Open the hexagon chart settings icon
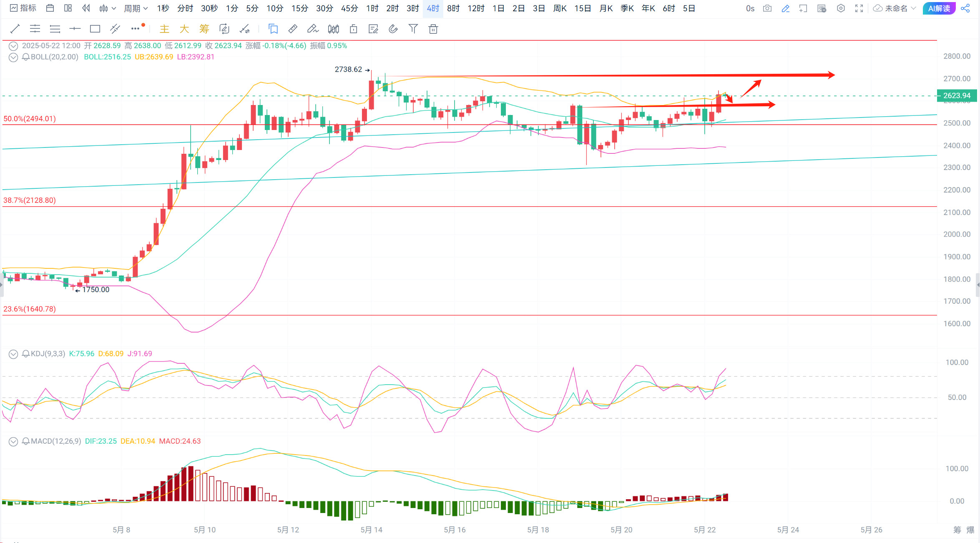Viewport: 980px width, 543px height. click(841, 8)
